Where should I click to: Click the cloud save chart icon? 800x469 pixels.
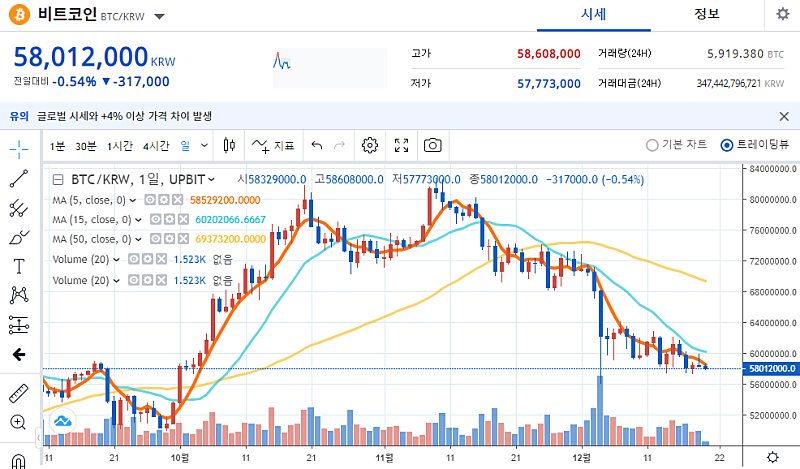pos(63,422)
